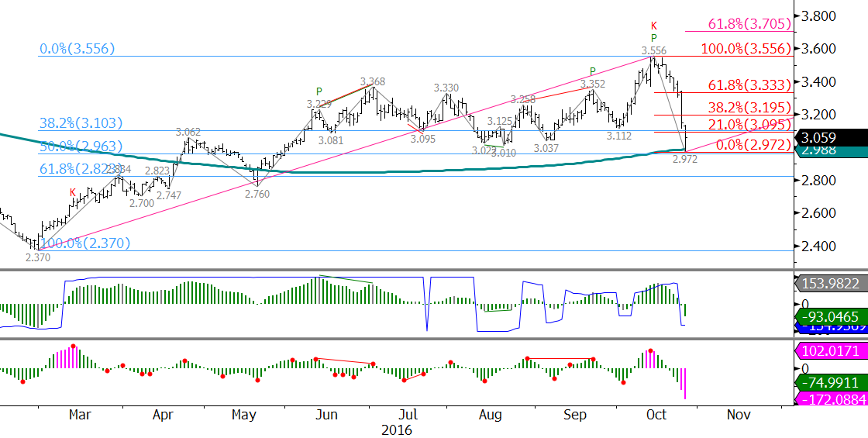Click the red 0.0%(2.972) label
Viewport: 868px width, 438px height.
click(753, 145)
